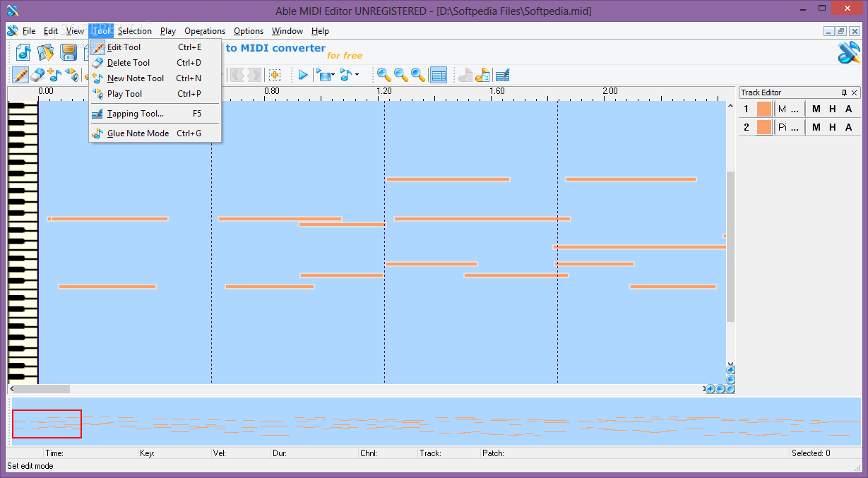Click the grayed instrument toolbar icon
This screenshot has width=868, height=478.
[x=465, y=75]
